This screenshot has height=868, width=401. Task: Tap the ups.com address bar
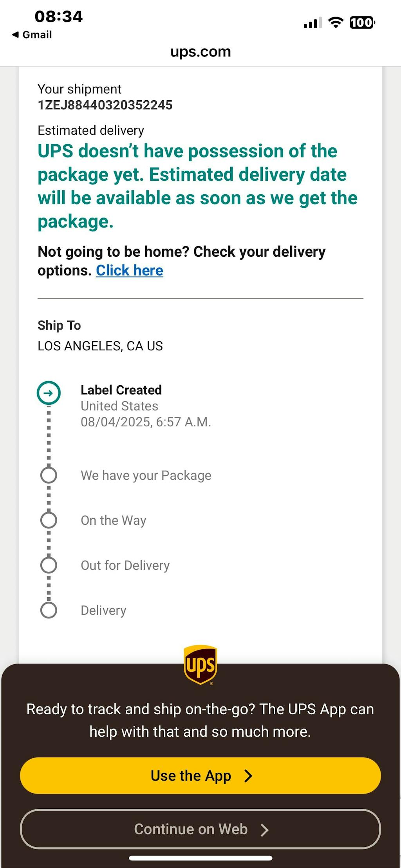tap(200, 52)
